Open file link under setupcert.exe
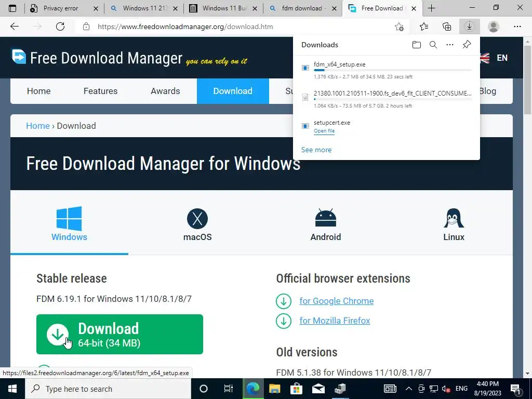This screenshot has height=399, width=532. click(x=324, y=131)
